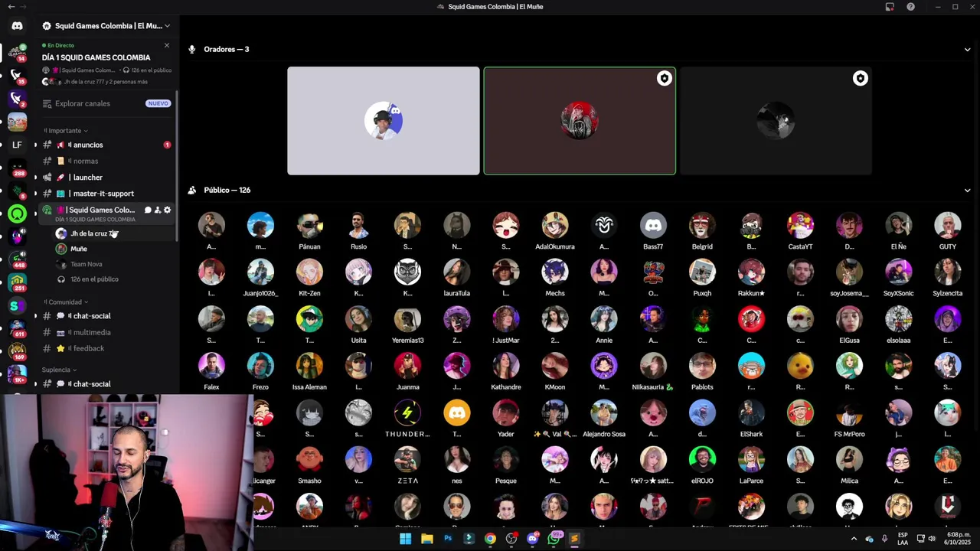
Task: Click the Help question mark icon
Action: [x=910, y=7]
